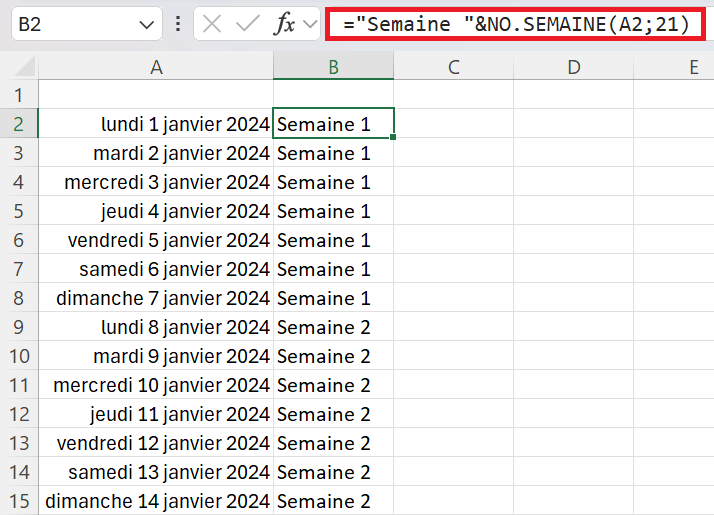Select row 15 header

[19, 500]
